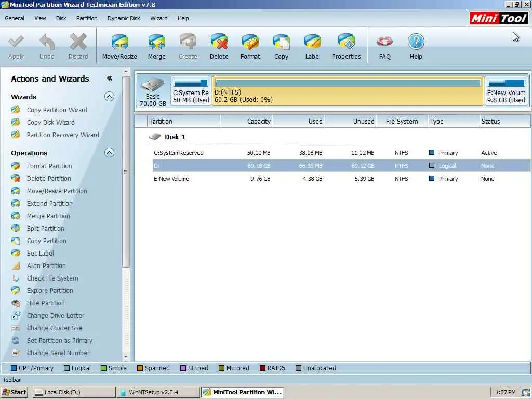Click the Copy toolbar icon
This screenshot has height=399, width=532.
[281, 43]
